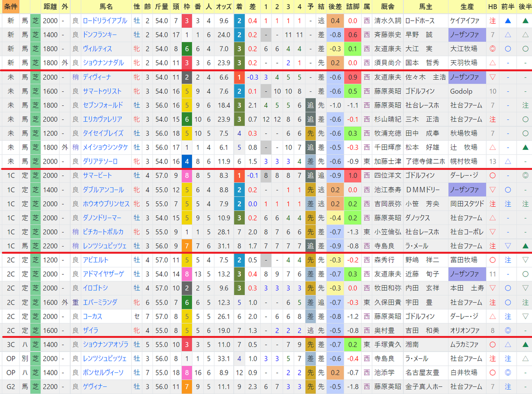Viewport: 532px width, 394px height.
Task: Click the 斤量 column header
Action: click(x=161, y=7)
